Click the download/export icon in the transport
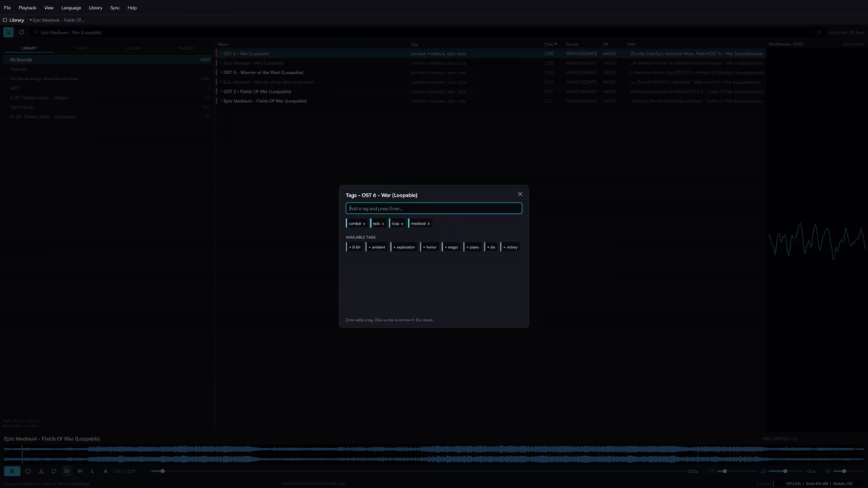Viewport: 868px width, 488px height. [x=41, y=472]
